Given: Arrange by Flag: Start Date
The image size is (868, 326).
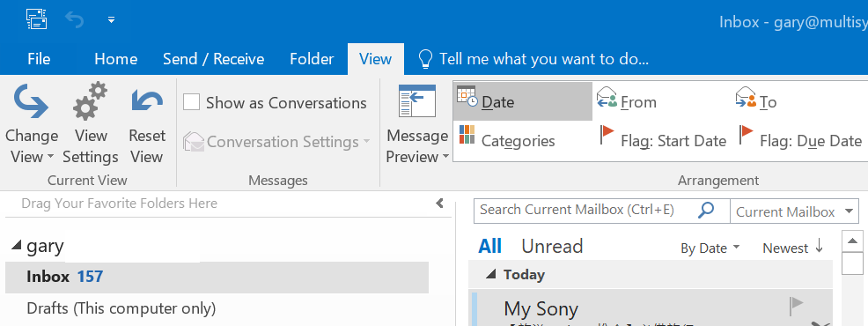Looking at the screenshot, I should (x=663, y=140).
